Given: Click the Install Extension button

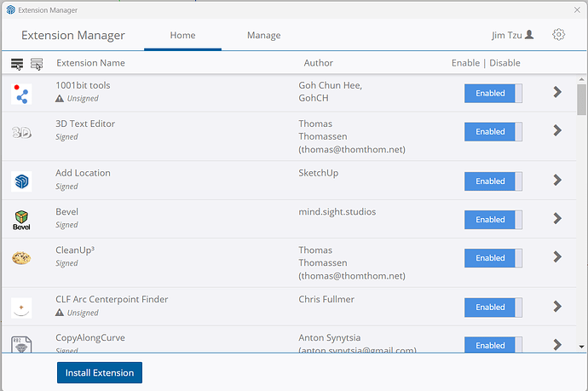Looking at the screenshot, I should click(x=100, y=373).
